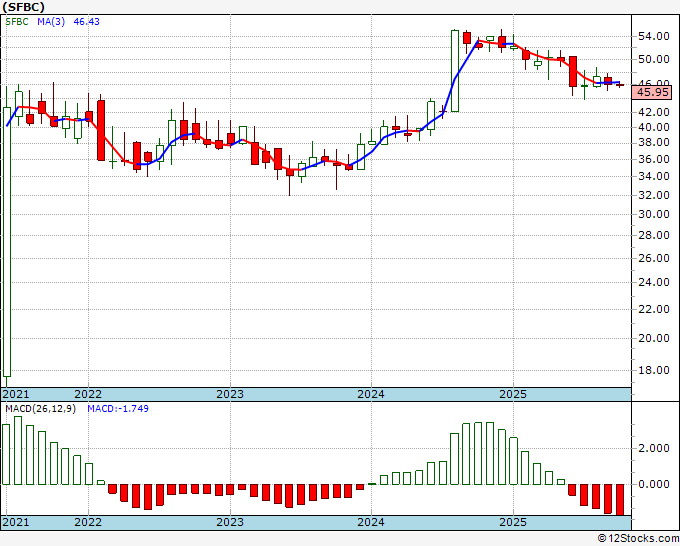Click 2024 on the MACD panel timeline
Viewport: 680px width, 546px height.
pyautogui.click(x=371, y=522)
